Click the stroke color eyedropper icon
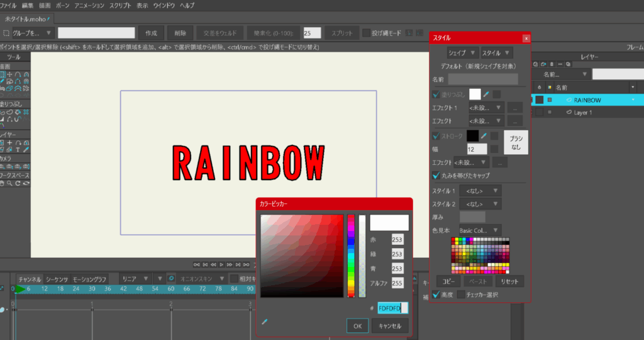This screenshot has width=644, height=340. click(484, 136)
